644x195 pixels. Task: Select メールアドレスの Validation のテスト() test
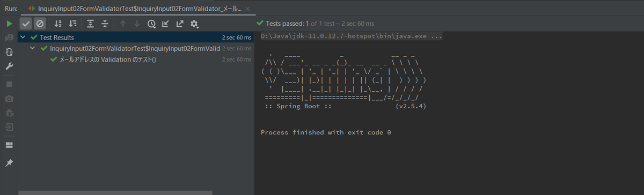point(136,59)
